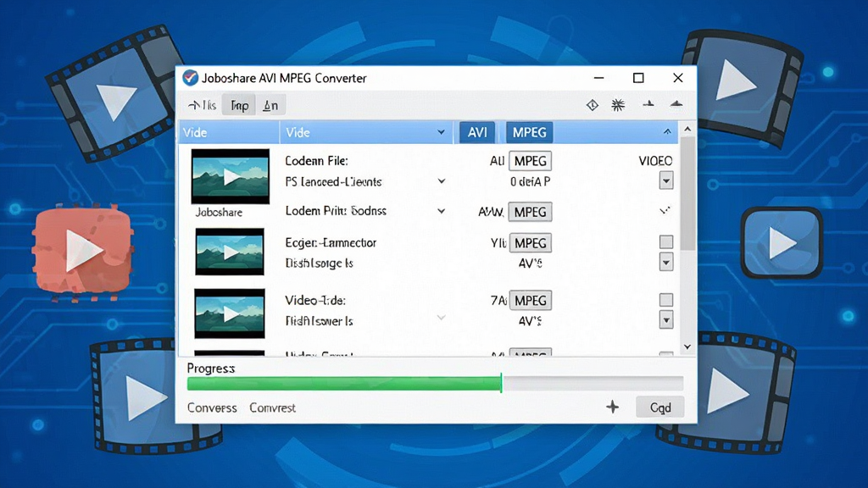This screenshot has height=488, width=868.
Task: Open the Joboshare video thumbnail
Action: [231, 176]
